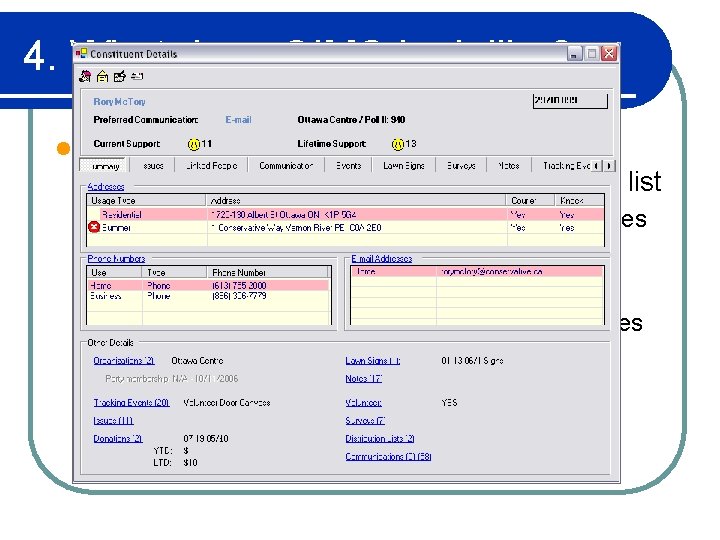Open the Linked People tab
The height and width of the screenshot is (540, 720).
coord(212,166)
